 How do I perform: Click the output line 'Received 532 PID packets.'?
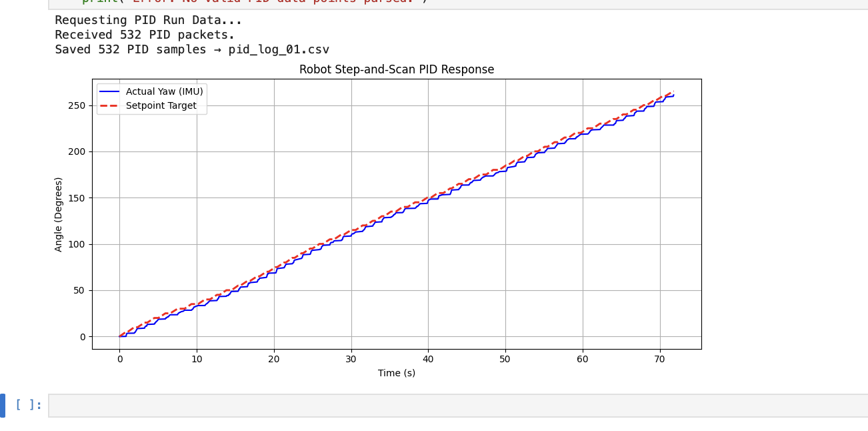pos(145,35)
